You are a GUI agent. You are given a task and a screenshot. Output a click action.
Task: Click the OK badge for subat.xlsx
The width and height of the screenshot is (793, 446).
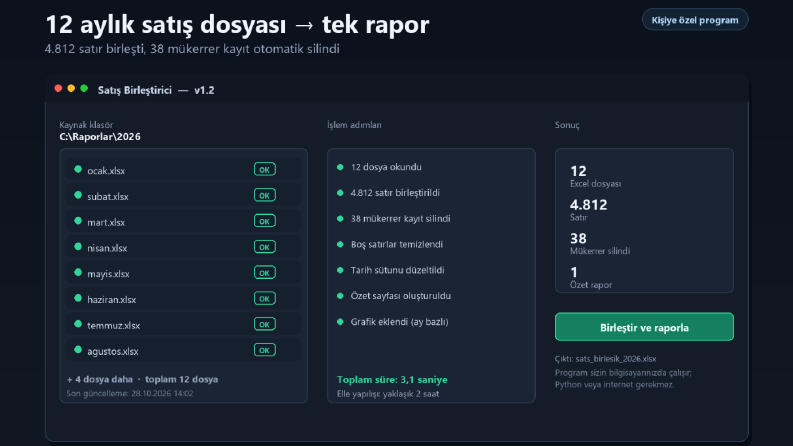tap(265, 195)
